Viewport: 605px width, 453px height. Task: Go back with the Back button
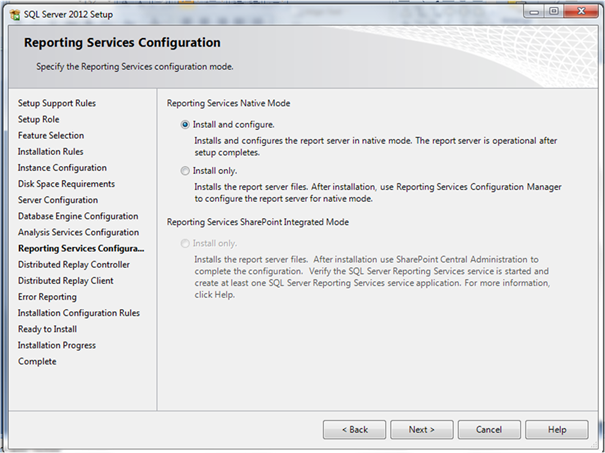[x=354, y=429]
